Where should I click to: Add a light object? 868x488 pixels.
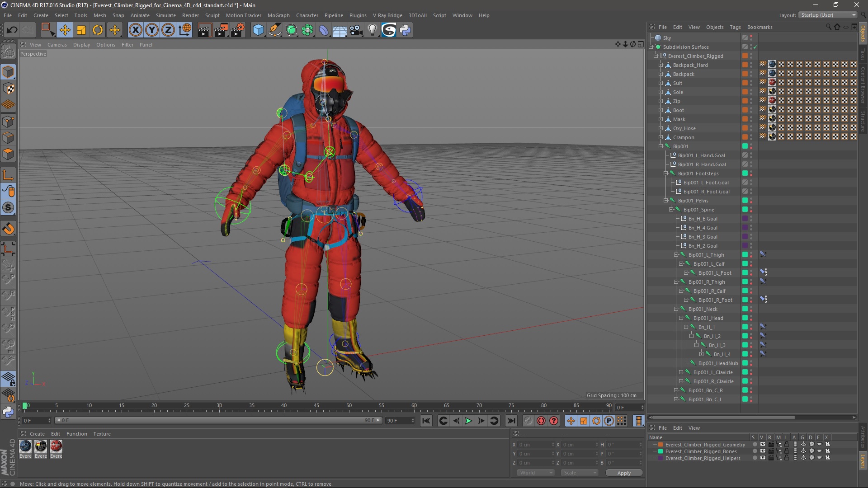point(373,30)
